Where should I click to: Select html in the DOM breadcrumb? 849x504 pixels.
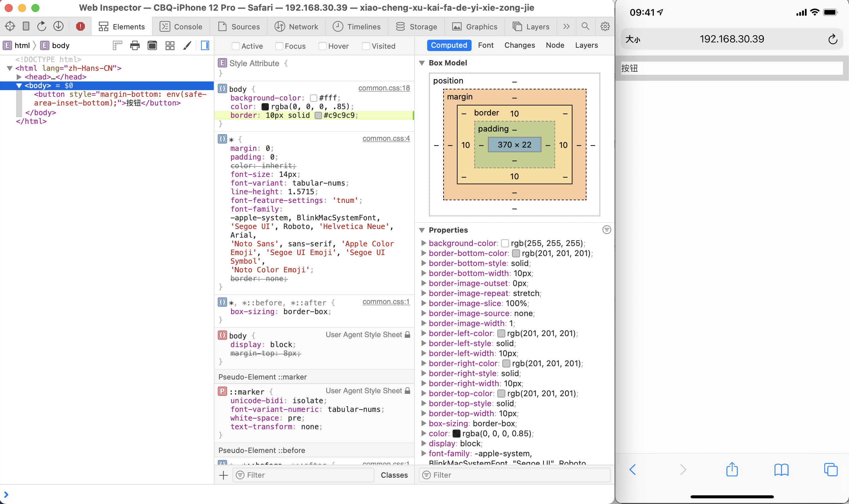17,45
